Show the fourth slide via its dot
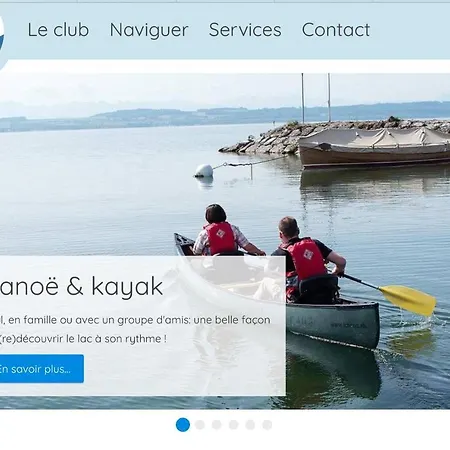This screenshot has height=450, width=450. [x=233, y=425]
